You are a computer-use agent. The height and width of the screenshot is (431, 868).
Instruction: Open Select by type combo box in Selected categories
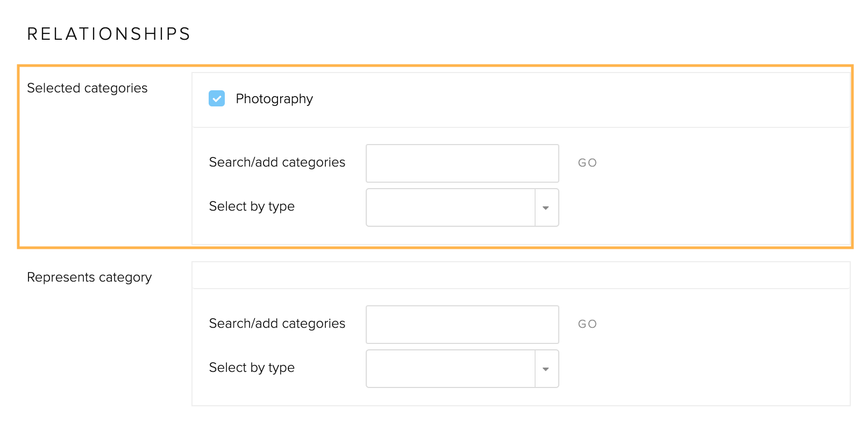[463, 207]
